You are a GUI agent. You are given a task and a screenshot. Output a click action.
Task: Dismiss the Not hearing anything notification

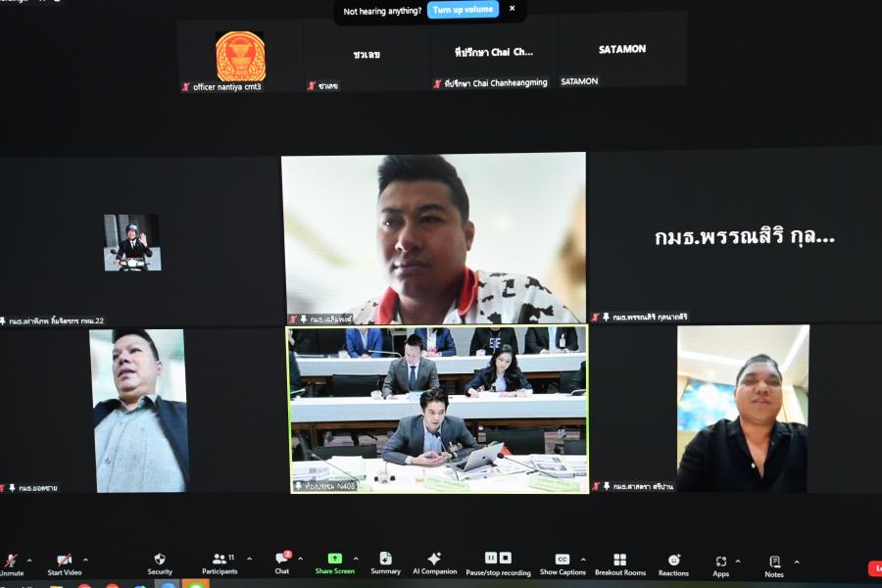512,9
